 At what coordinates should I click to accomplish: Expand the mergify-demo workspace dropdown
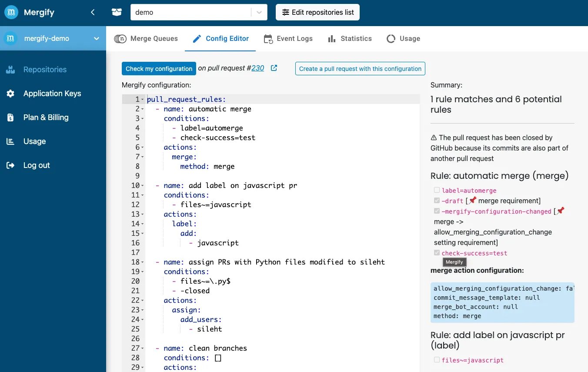pyautogui.click(x=96, y=38)
